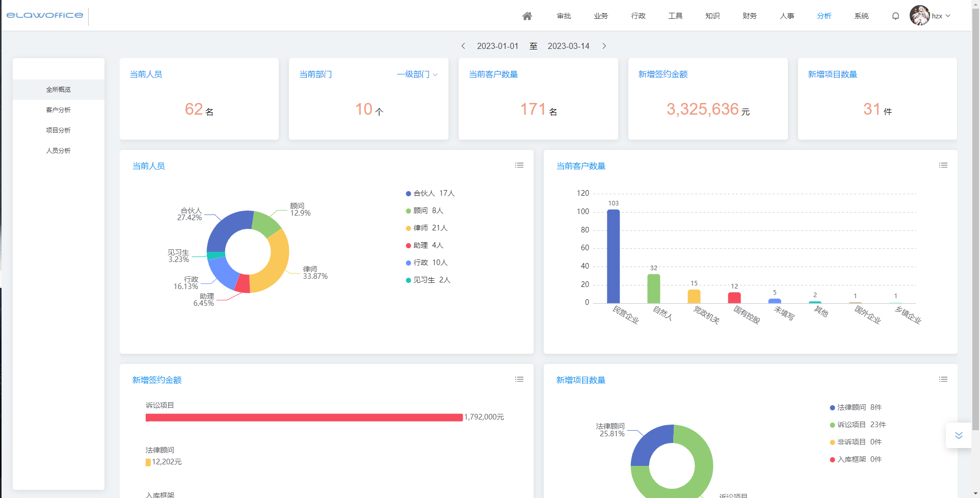Go to previous date range arrow
Screen dimensions: 980x498
463,46
